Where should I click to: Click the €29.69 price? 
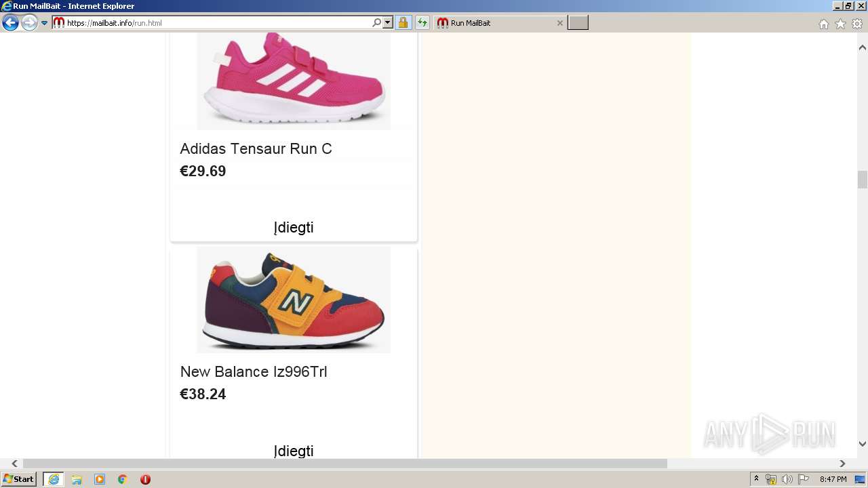203,171
